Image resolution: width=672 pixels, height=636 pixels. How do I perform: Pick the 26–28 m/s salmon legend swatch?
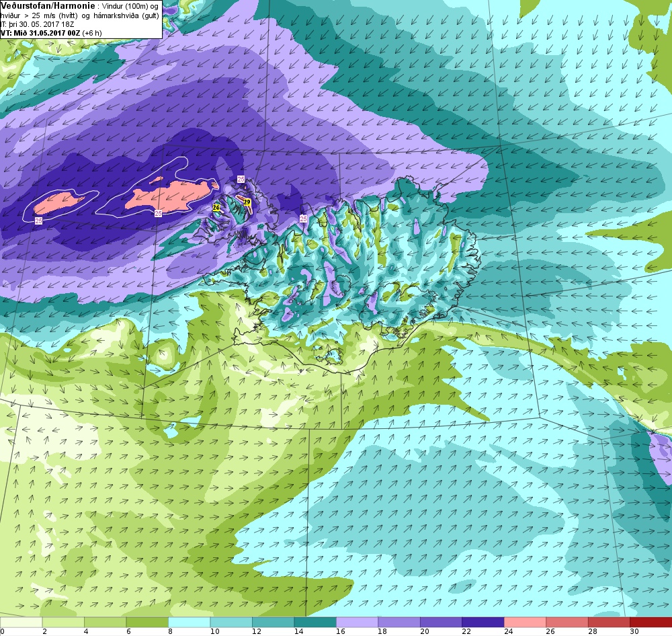point(567,623)
